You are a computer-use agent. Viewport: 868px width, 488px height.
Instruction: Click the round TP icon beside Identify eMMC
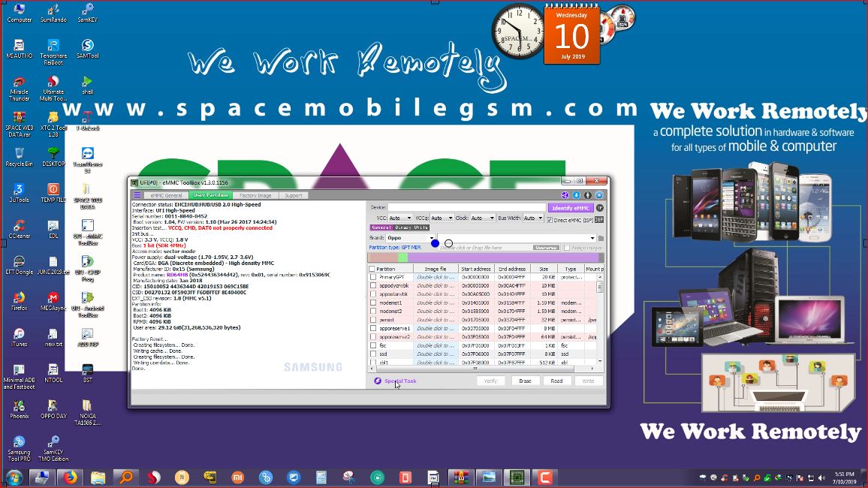pyautogui.click(x=599, y=208)
